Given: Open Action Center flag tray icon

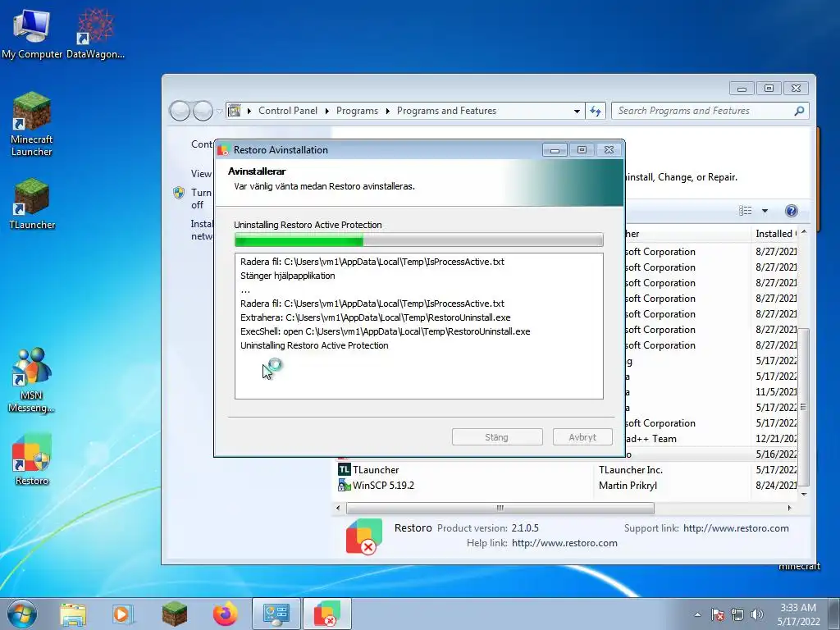Looking at the screenshot, I should 717,614.
